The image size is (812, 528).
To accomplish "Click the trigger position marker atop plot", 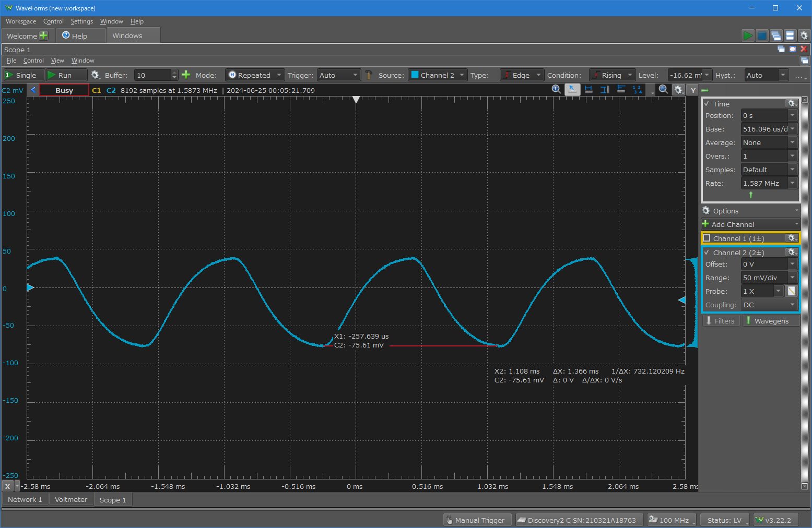I will tap(356, 99).
